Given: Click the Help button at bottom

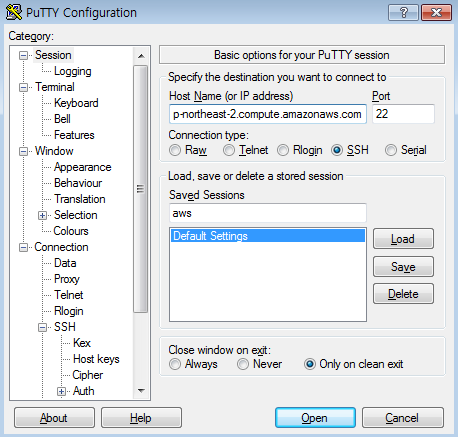Looking at the screenshot, I should (x=141, y=418).
